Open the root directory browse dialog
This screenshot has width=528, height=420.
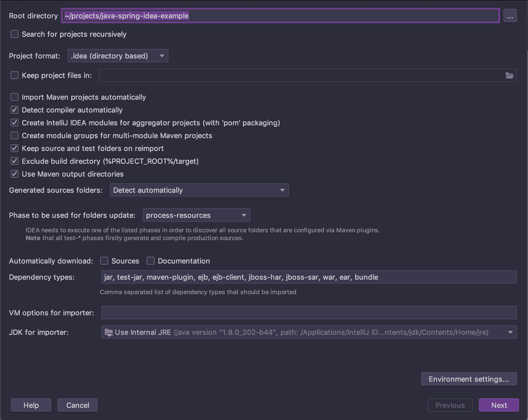pyautogui.click(x=510, y=15)
